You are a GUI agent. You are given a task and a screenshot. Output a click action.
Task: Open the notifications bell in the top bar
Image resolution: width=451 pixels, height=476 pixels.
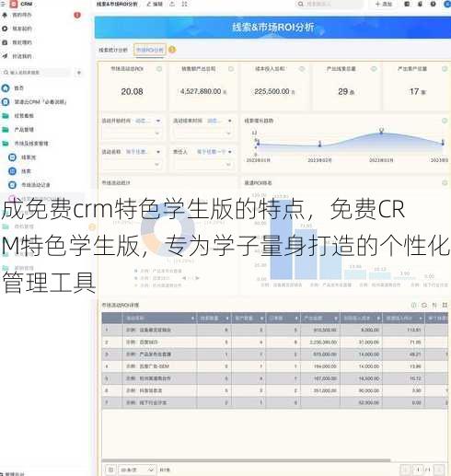(x=420, y=4)
